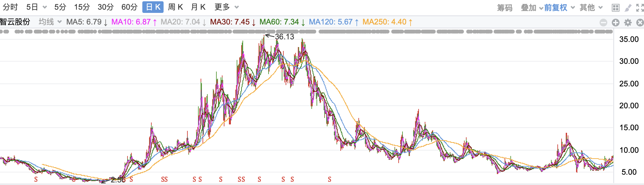The width and height of the screenshot is (644, 185).
Task: Close the moving average indicator bar
Action: 640,22
